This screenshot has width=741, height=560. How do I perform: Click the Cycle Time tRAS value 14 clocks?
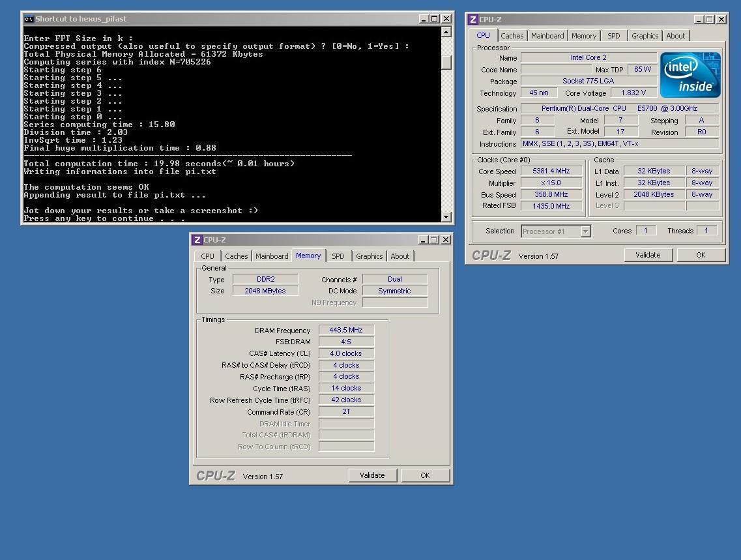pyautogui.click(x=346, y=388)
